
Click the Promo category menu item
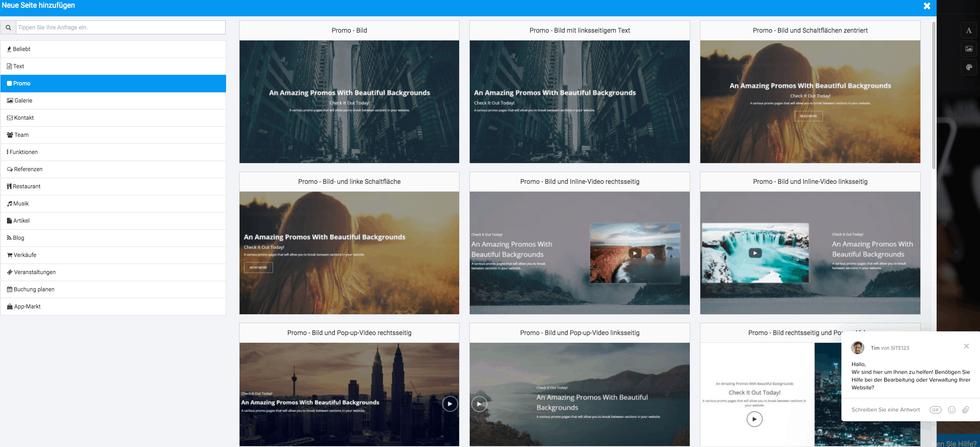pos(114,83)
